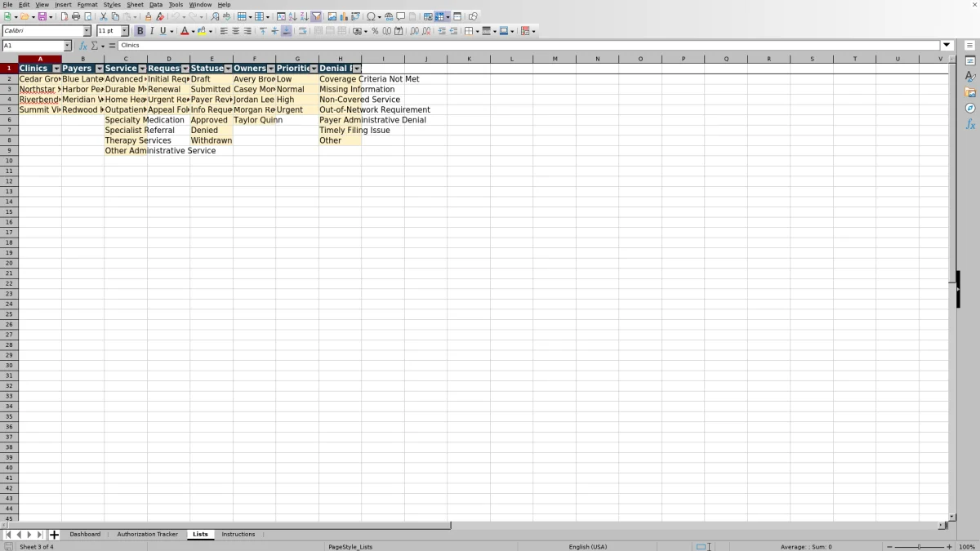
Task: Switch to the Instructions sheet tab
Action: (238, 535)
